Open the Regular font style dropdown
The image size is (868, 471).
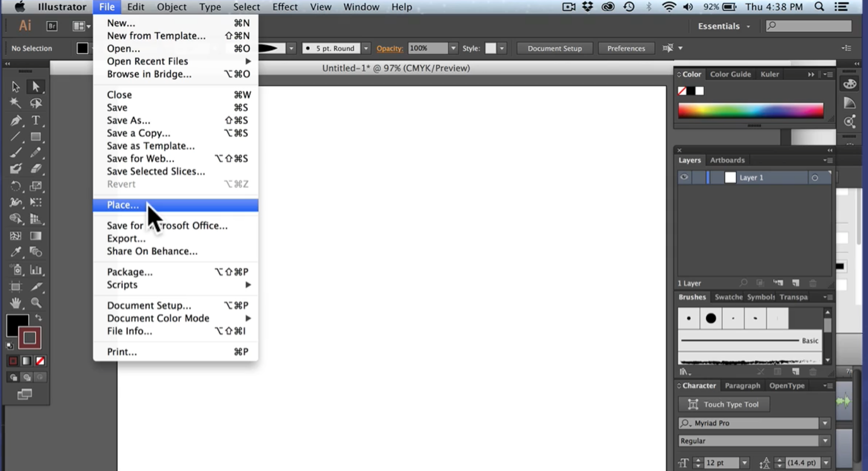(x=825, y=441)
